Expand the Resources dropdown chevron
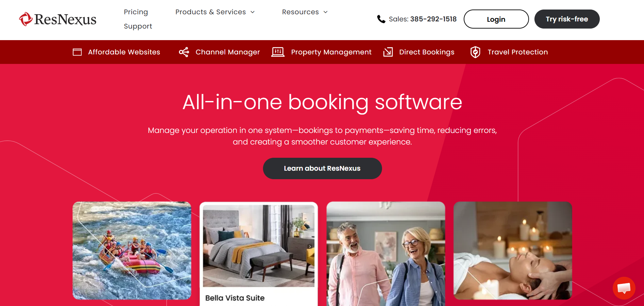The height and width of the screenshot is (306, 644). coord(326,12)
